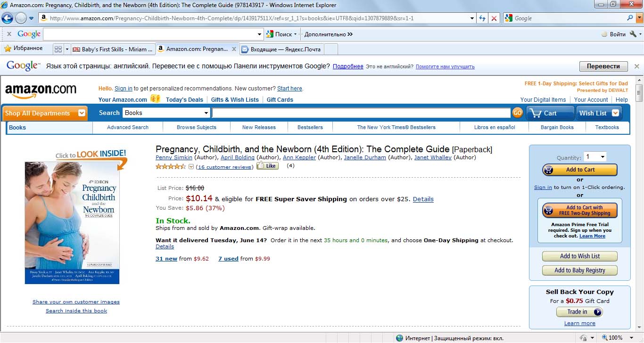
Task: Stop page loading with the red X
Action: coord(494,18)
